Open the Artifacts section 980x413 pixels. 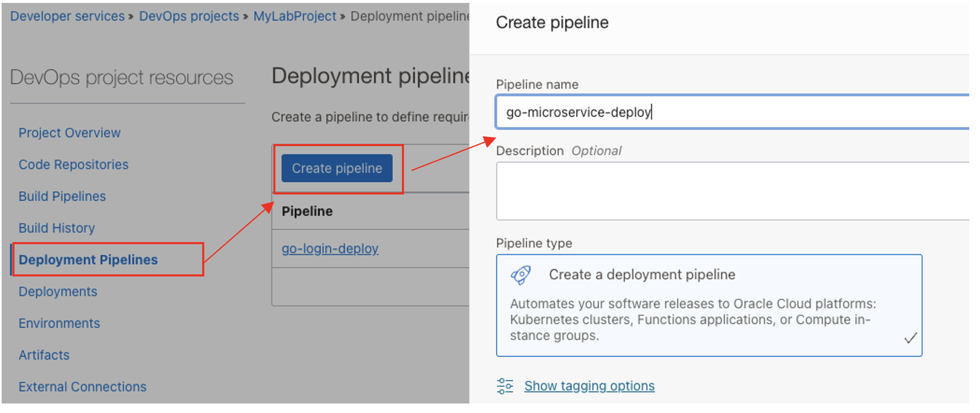pyautogui.click(x=44, y=355)
